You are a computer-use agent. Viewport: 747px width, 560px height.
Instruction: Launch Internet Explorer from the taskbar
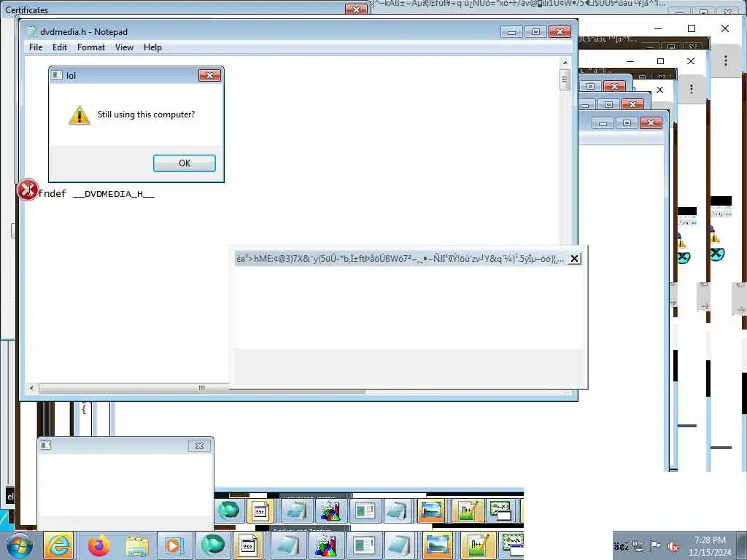click(x=58, y=545)
